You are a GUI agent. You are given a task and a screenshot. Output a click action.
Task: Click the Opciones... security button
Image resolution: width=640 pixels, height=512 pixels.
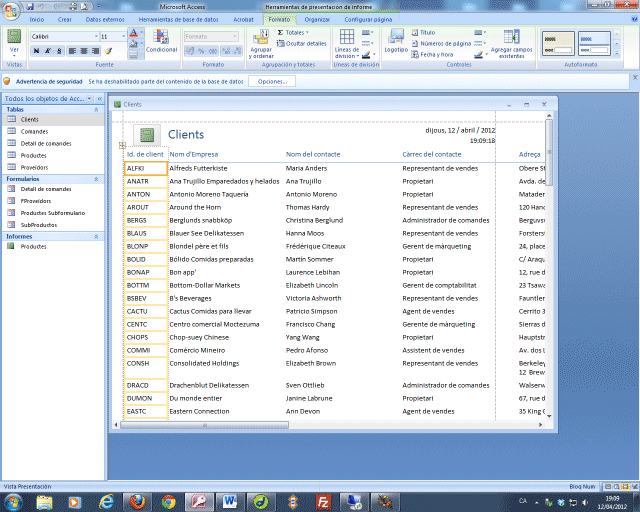[x=272, y=81]
